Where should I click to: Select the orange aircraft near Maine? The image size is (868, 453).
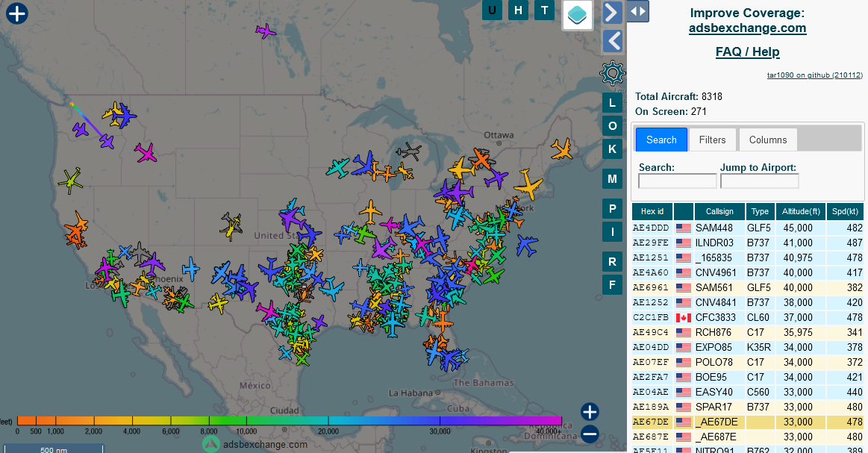[561, 149]
